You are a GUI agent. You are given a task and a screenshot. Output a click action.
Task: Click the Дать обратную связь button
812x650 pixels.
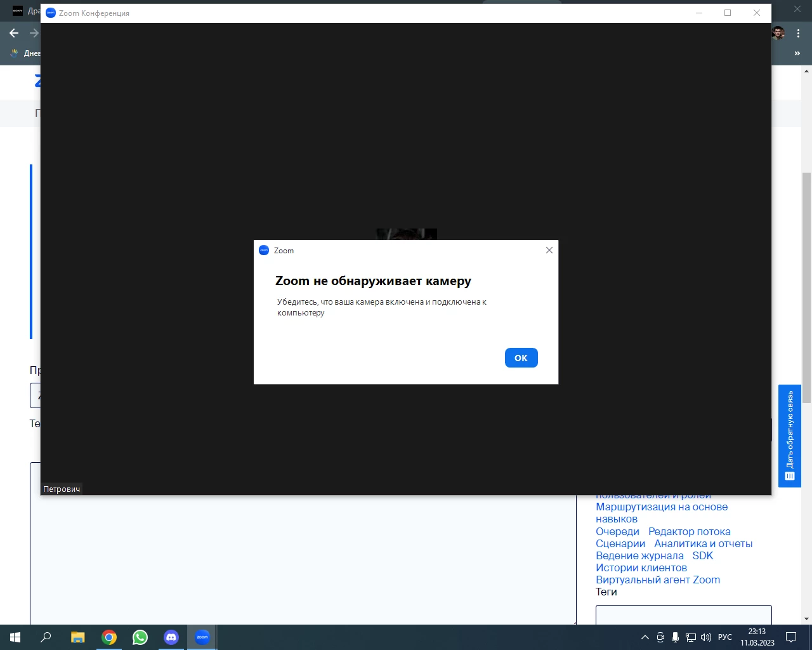click(x=790, y=436)
